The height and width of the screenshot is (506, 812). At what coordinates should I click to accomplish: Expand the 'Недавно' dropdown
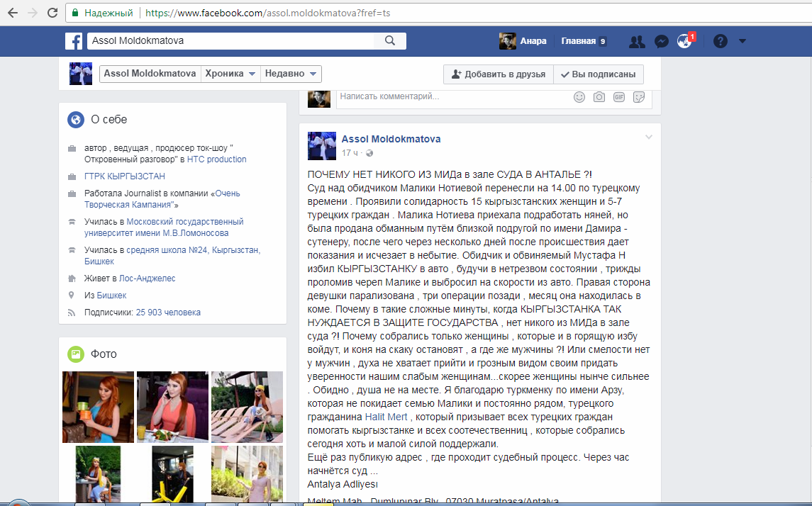click(291, 74)
